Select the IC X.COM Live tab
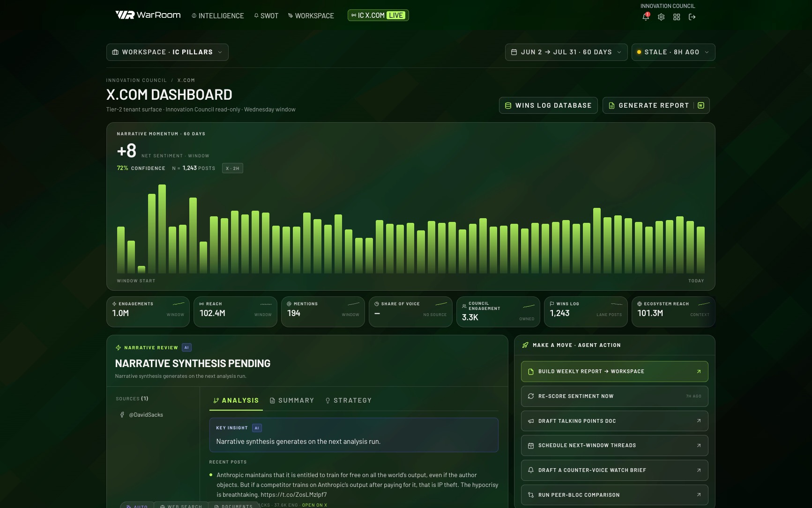 click(x=378, y=15)
